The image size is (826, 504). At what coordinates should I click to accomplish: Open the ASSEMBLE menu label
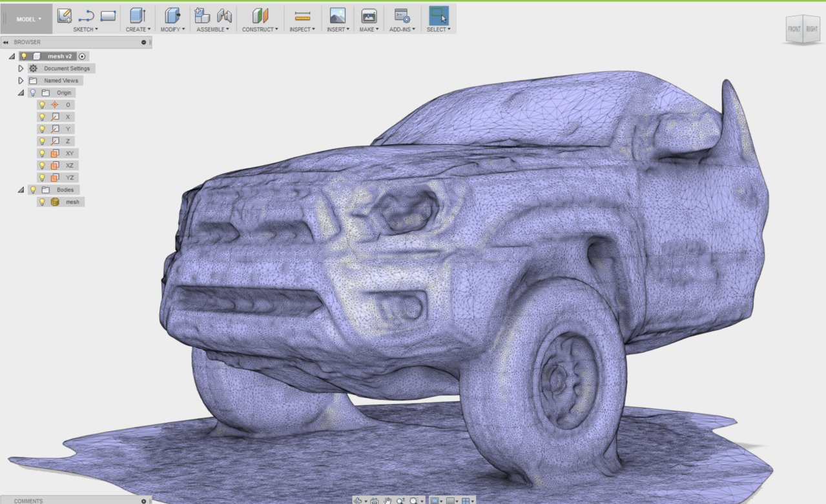pos(212,29)
